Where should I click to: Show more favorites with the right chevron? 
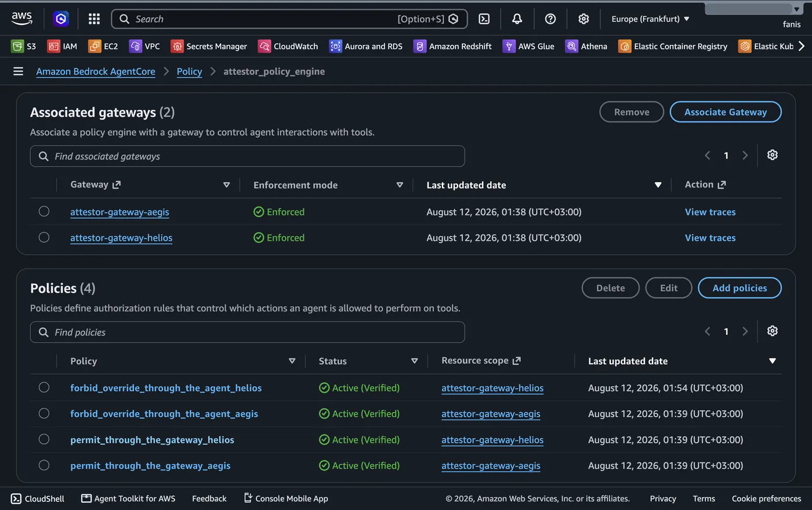coord(802,46)
